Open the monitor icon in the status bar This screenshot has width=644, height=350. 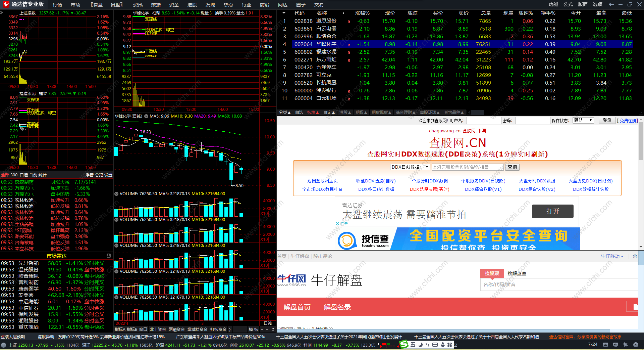(615, 345)
